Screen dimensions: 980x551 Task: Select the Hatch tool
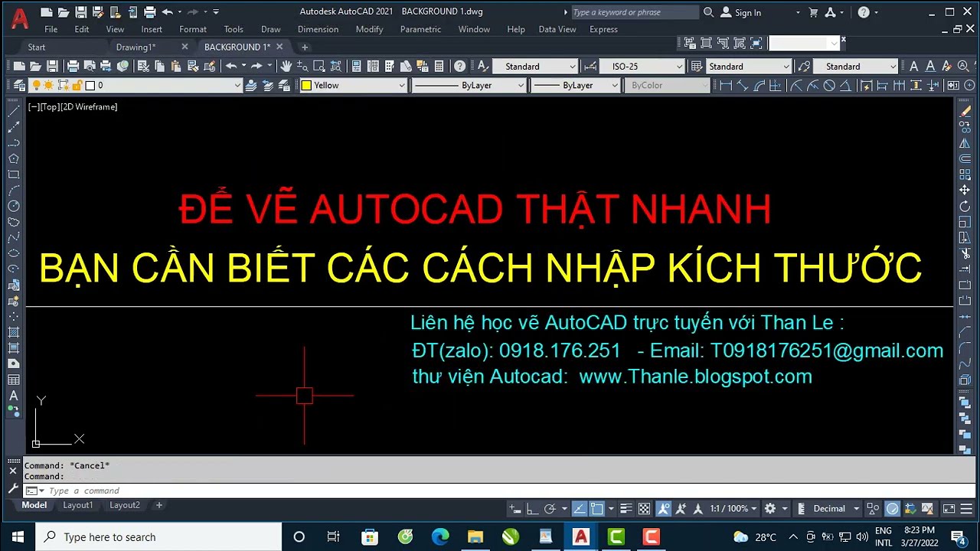13,332
